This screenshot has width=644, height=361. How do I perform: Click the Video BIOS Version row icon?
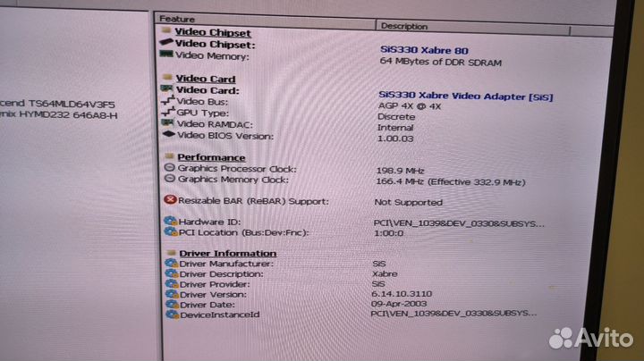(167, 135)
